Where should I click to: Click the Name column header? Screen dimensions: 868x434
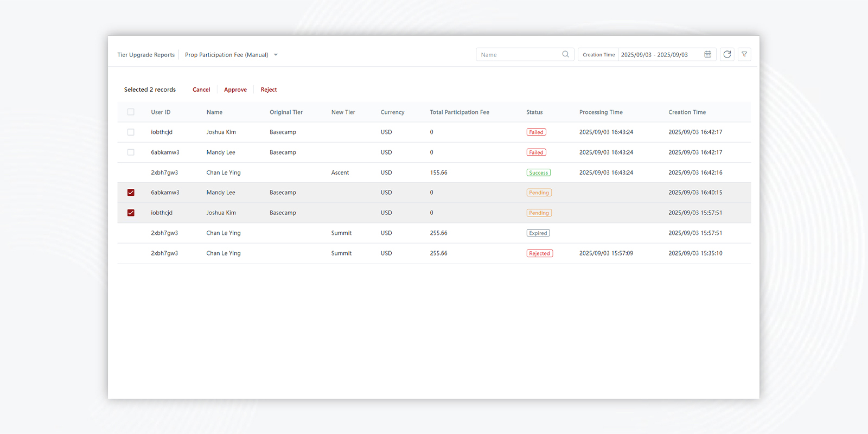coord(214,112)
